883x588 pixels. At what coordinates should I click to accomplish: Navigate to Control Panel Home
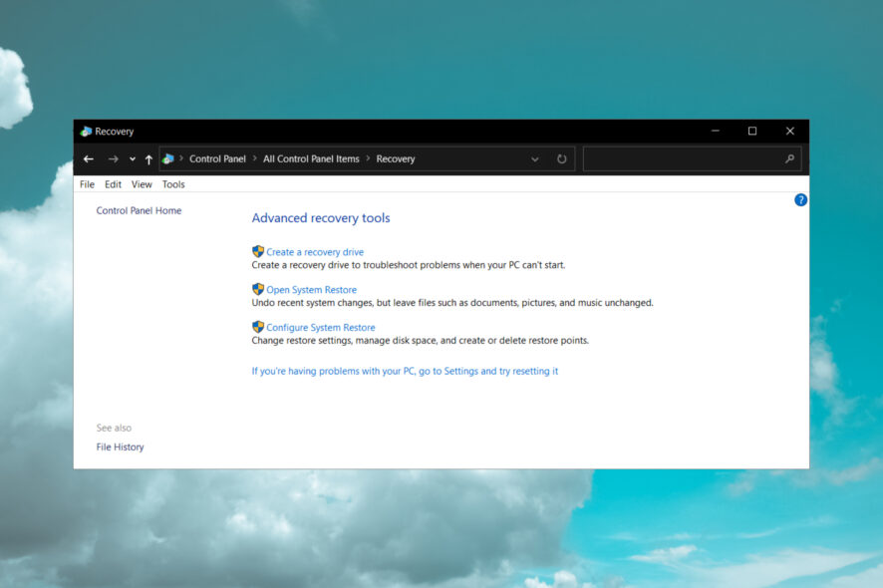pos(139,210)
